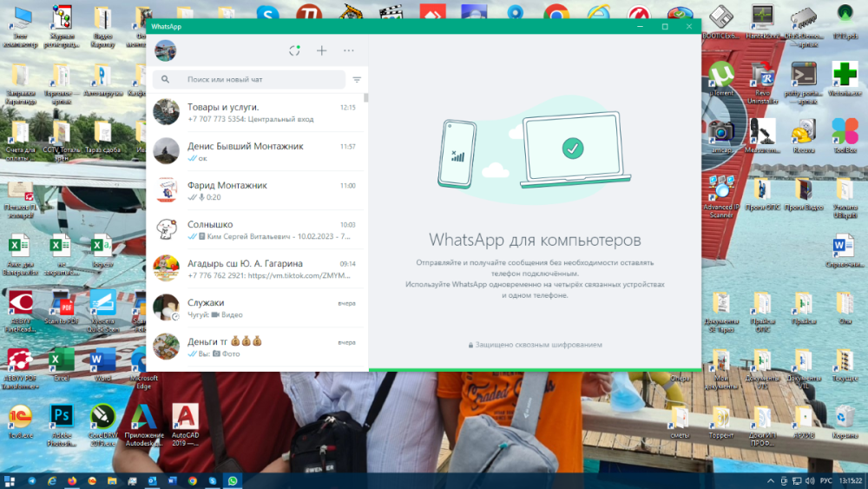
Task: Open the Солнышко chat
Action: coord(256,230)
